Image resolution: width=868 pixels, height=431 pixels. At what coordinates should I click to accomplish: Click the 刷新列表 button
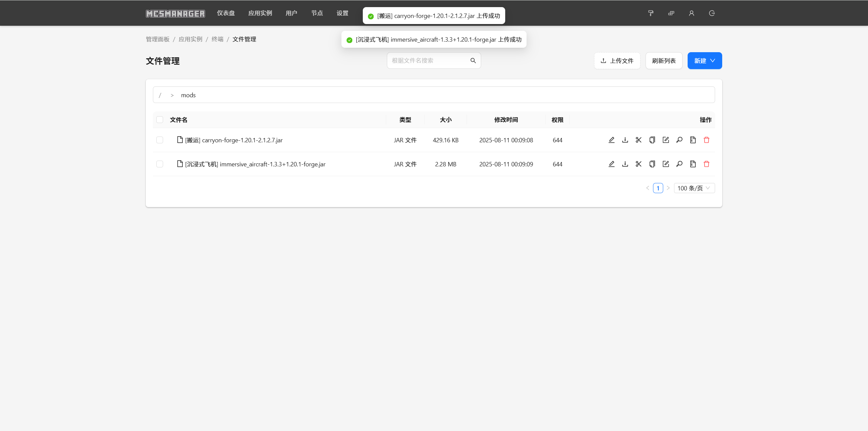[664, 61]
